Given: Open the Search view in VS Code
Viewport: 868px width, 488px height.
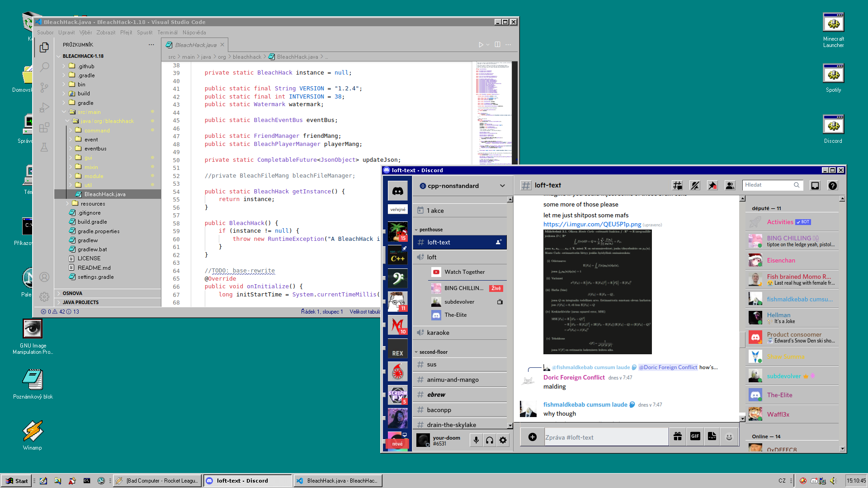Looking at the screenshot, I should click(x=44, y=67).
